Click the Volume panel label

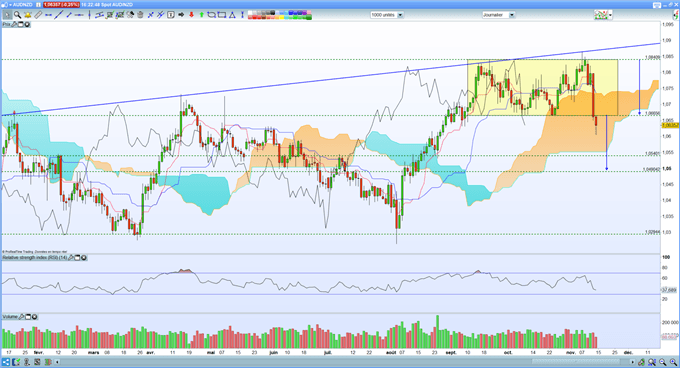[10, 317]
